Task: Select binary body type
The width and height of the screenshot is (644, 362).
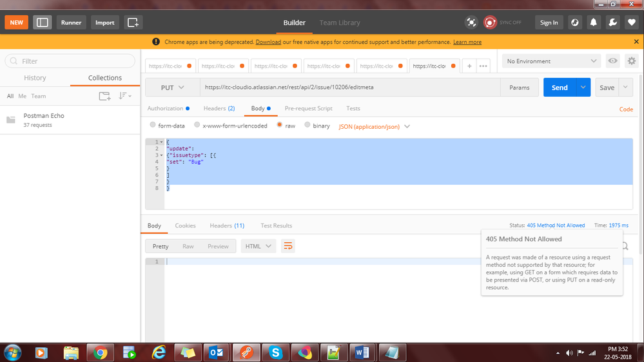Action: 307,125
